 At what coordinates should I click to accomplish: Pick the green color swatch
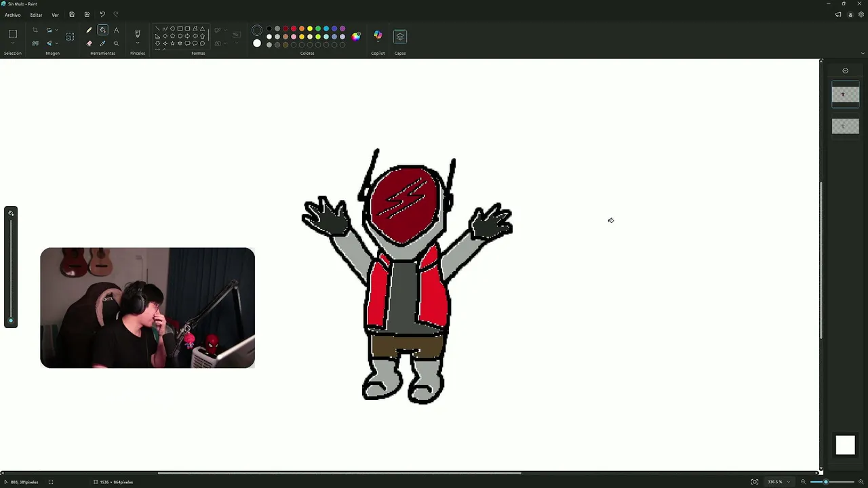[x=318, y=29]
